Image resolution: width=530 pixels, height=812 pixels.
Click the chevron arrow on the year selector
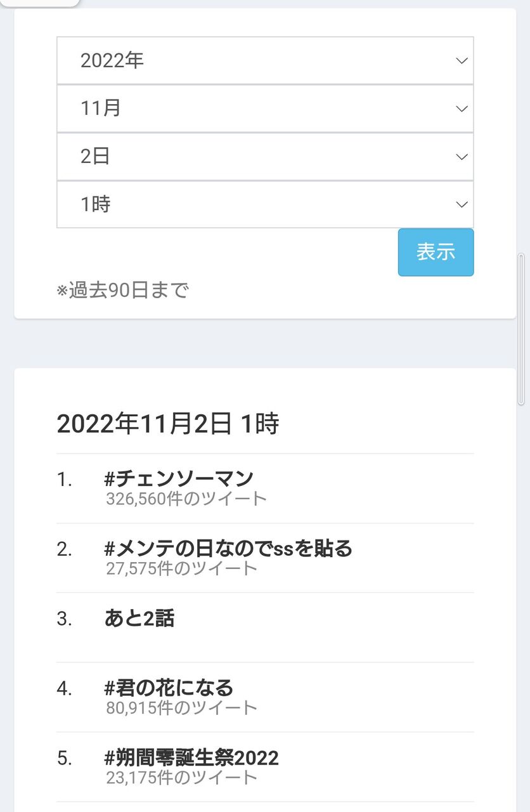tap(462, 61)
